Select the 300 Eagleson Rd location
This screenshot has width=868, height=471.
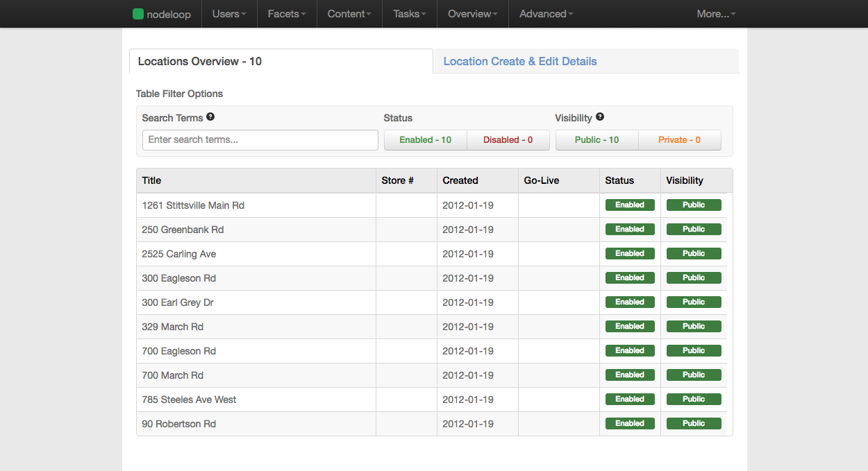coord(179,278)
